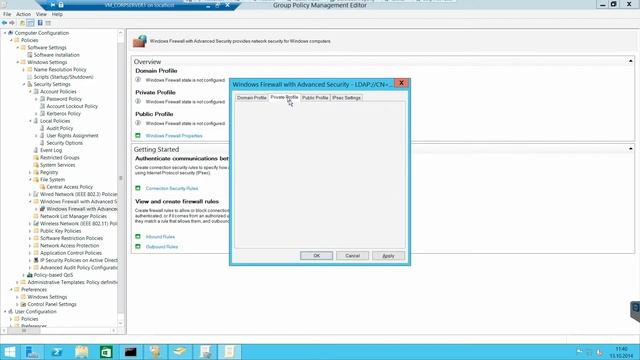Click the IP Security Policies icon
This screenshot has height=360, width=640.
click(36, 260)
